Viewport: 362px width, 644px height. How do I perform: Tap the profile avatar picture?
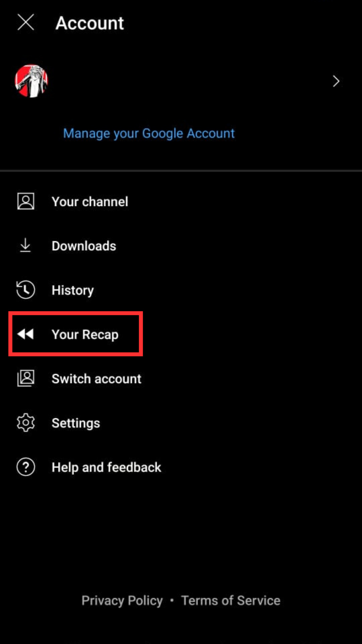(32, 81)
